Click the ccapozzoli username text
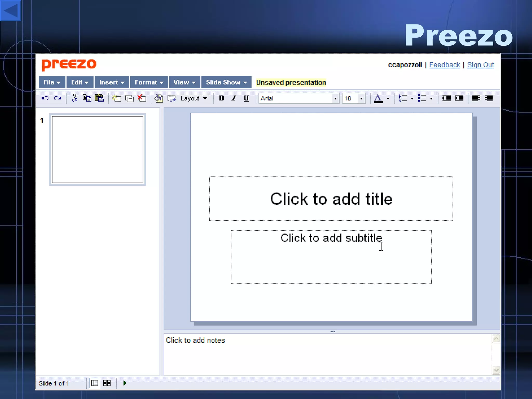532x399 pixels. pos(405,65)
